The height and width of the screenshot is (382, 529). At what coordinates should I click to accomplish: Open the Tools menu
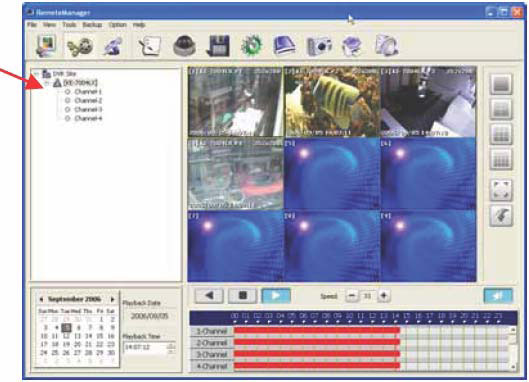click(69, 25)
